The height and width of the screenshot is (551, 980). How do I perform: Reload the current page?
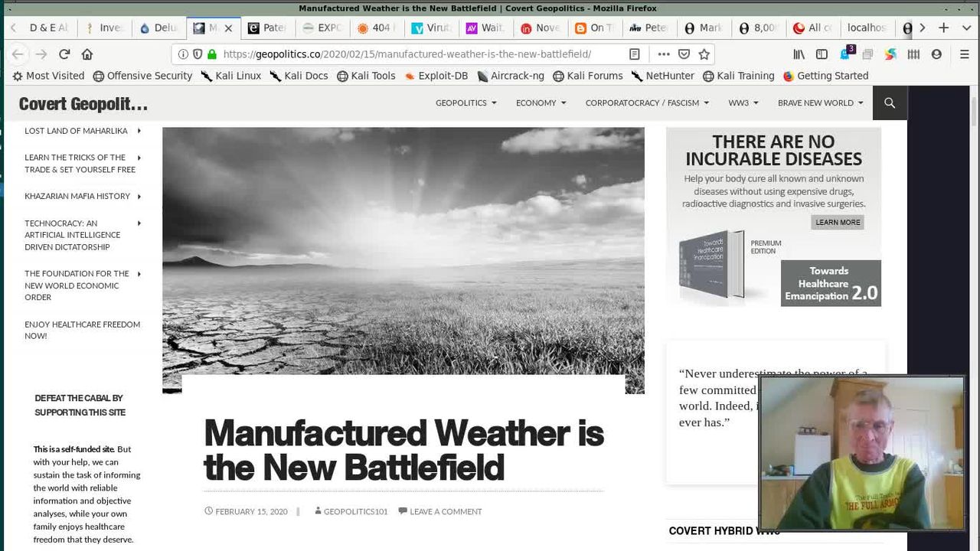click(64, 54)
